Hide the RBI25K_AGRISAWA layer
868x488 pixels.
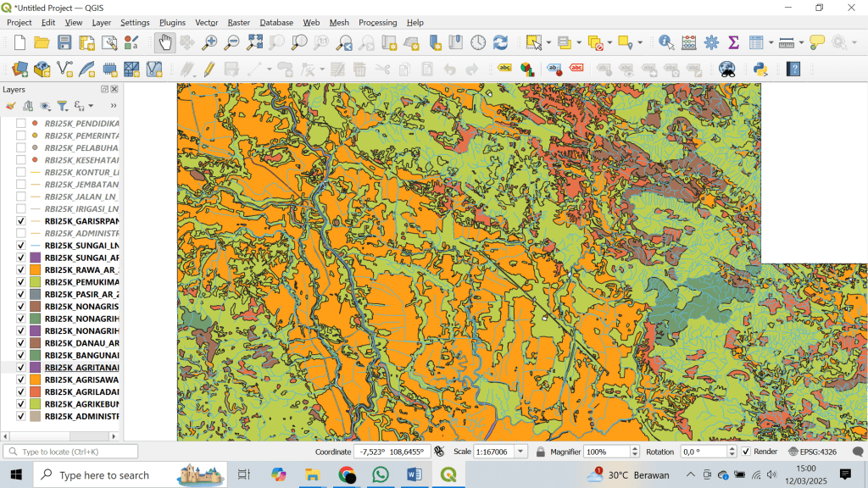pos(21,380)
